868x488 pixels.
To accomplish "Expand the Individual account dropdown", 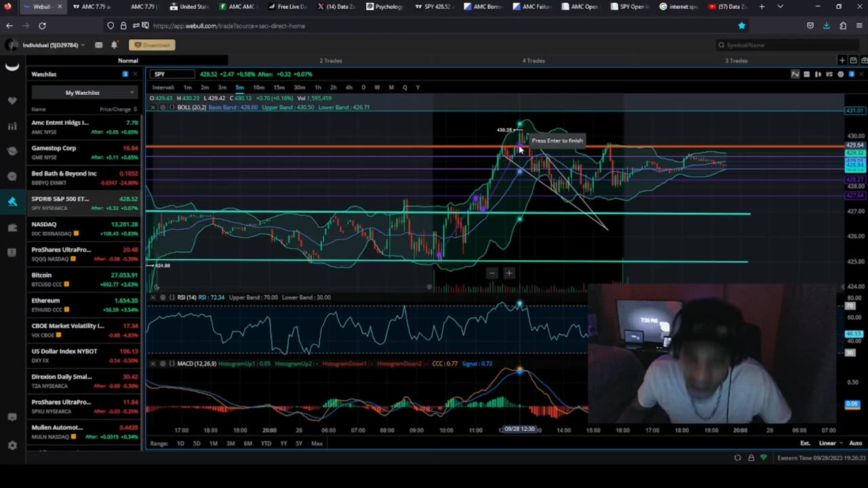I will click(x=53, y=45).
